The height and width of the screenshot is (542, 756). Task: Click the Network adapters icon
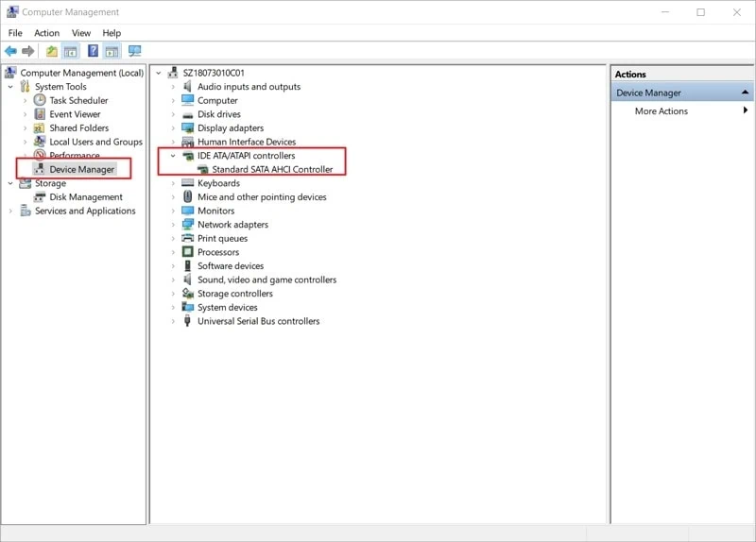click(x=187, y=225)
